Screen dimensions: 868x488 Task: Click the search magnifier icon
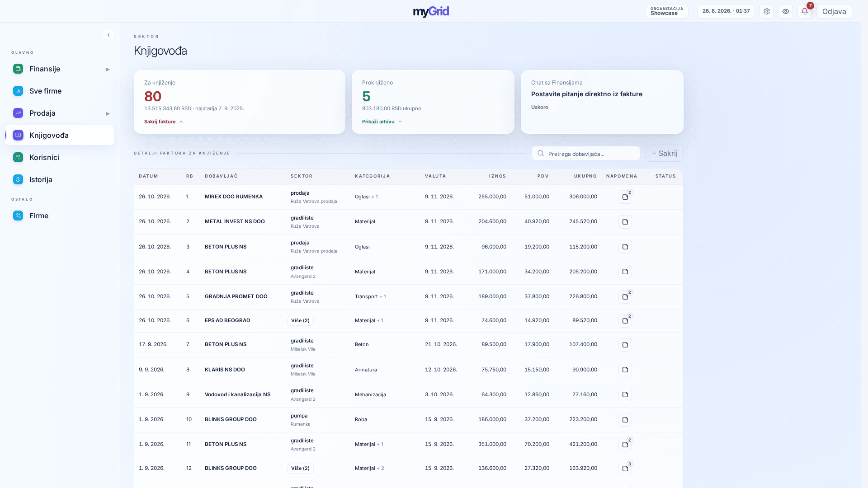tap(541, 153)
